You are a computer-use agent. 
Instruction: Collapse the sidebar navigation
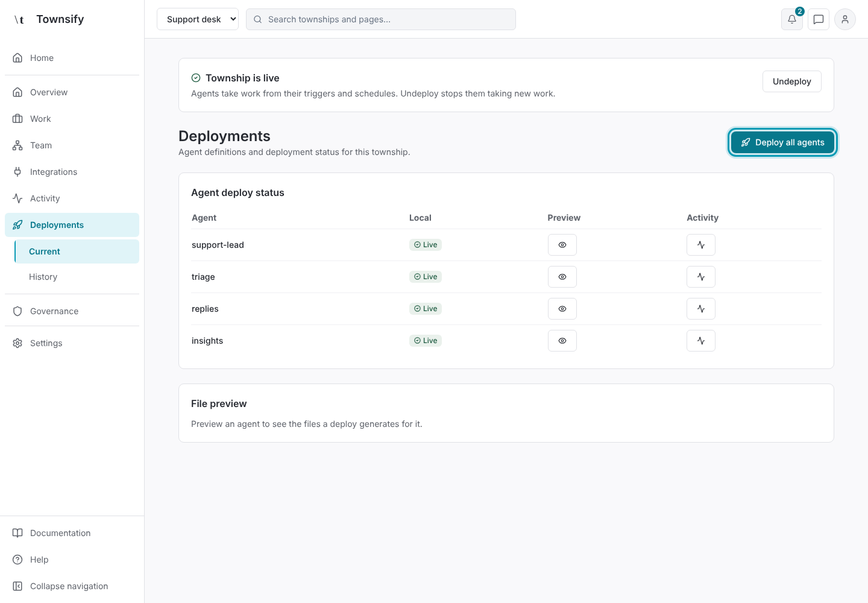pos(72,586)
